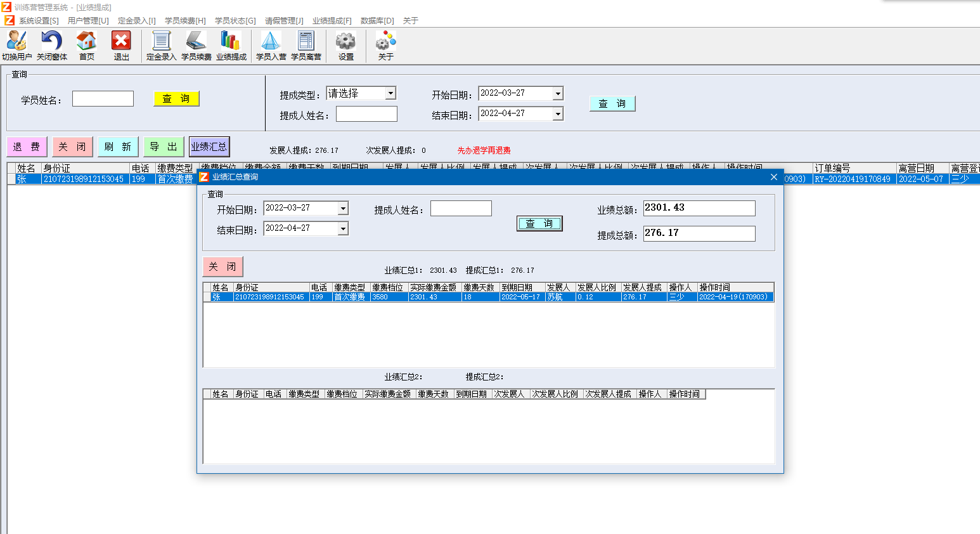The width and height of the screenshot is (980, 534).
Task: Expand main window 结束日期 dropdown
Action: coord(558,114)
